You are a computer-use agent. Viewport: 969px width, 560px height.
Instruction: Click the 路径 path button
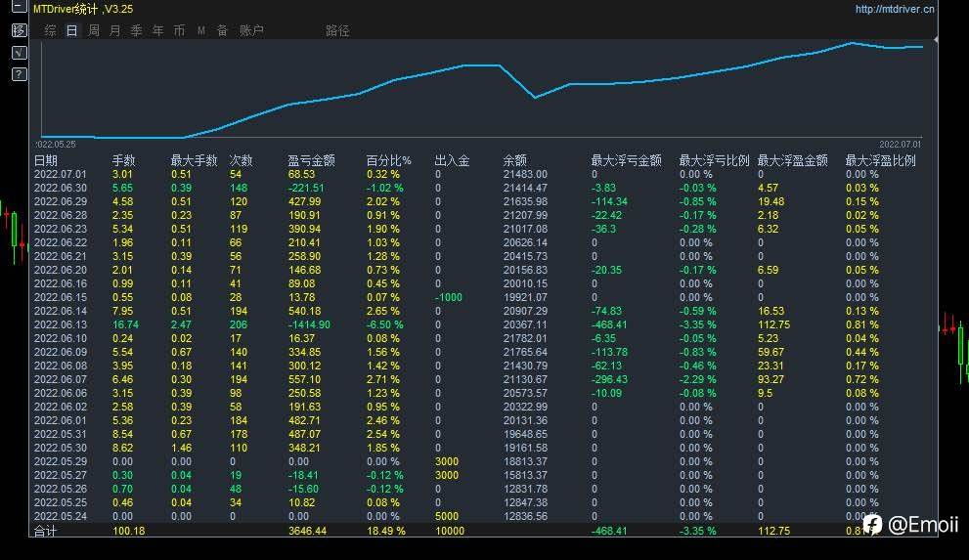[337, 30]
